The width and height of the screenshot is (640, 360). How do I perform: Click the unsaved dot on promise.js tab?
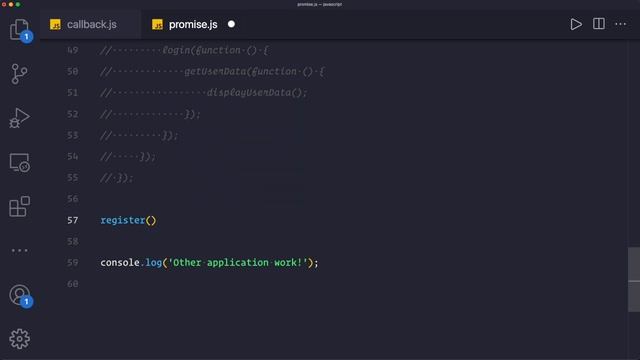(231, 24)
